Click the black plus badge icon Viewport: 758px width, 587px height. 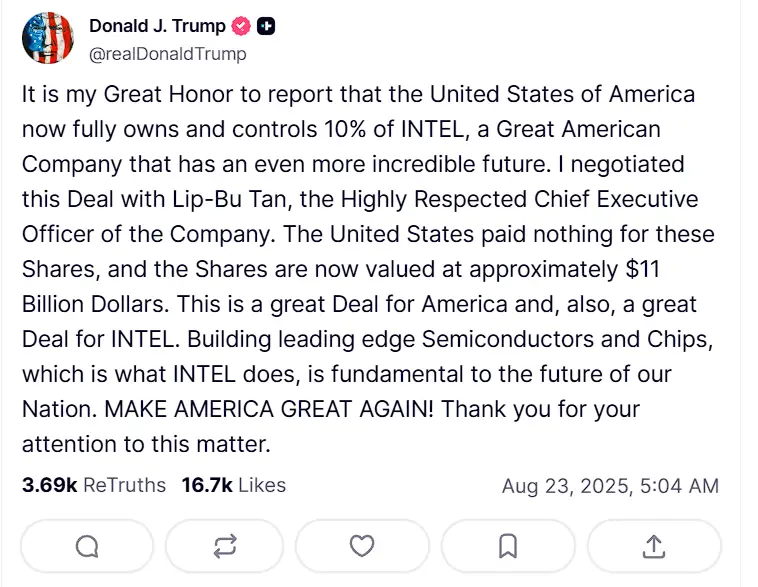point(266,26)
